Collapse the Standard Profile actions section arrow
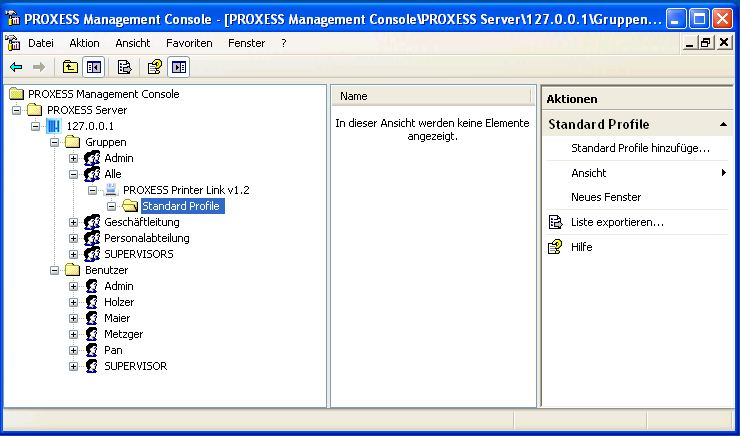This screenshot has height=436, width=740. point(723,125)
